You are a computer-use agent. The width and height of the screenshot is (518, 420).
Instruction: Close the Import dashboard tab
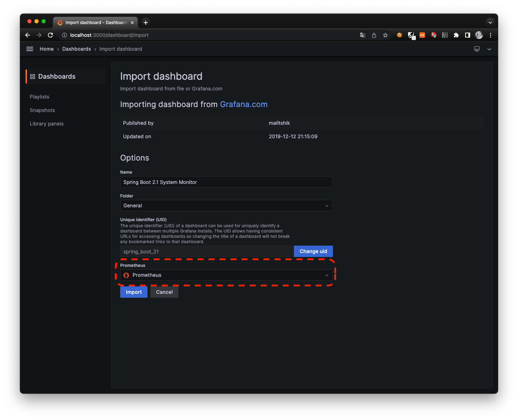click(132, 23)
